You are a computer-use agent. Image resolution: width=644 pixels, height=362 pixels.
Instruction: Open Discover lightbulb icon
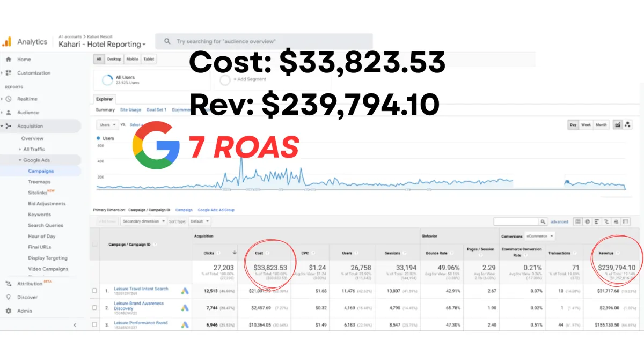tap(8, 297)
